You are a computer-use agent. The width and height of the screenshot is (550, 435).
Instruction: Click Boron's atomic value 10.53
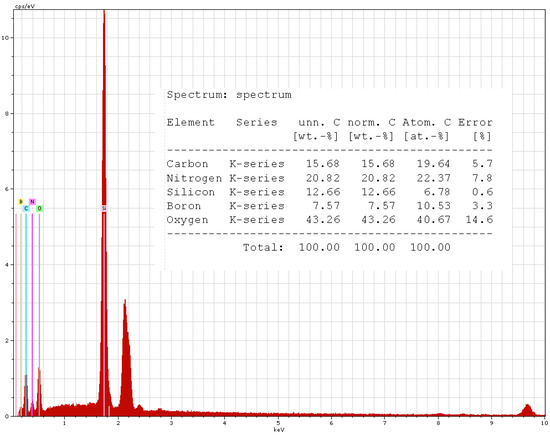[x=433, y=206]
